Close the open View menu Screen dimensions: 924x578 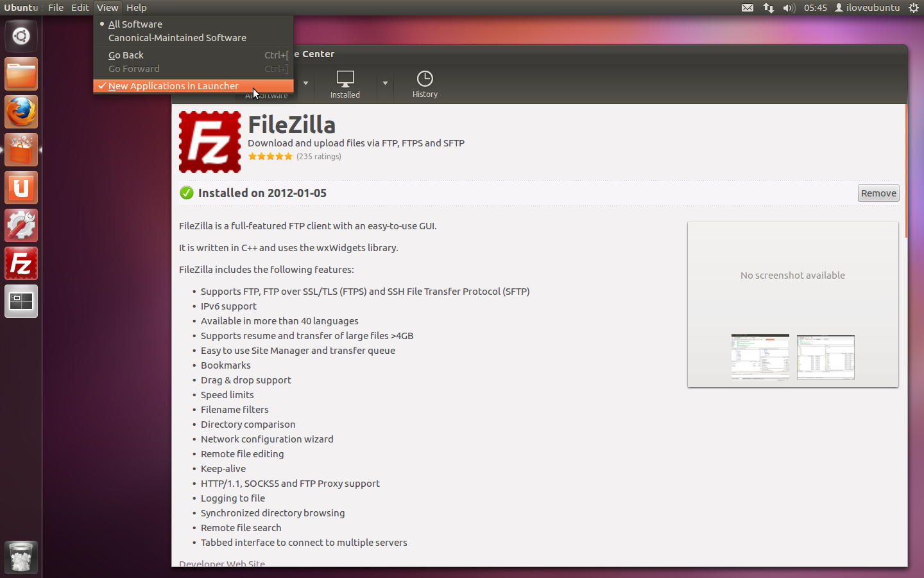(x=107, y=8)
